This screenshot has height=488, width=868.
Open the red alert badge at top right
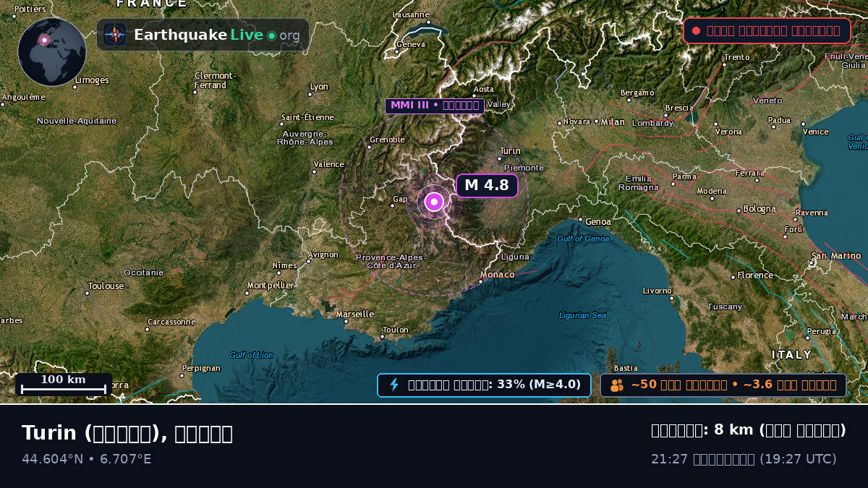[767, 30]
